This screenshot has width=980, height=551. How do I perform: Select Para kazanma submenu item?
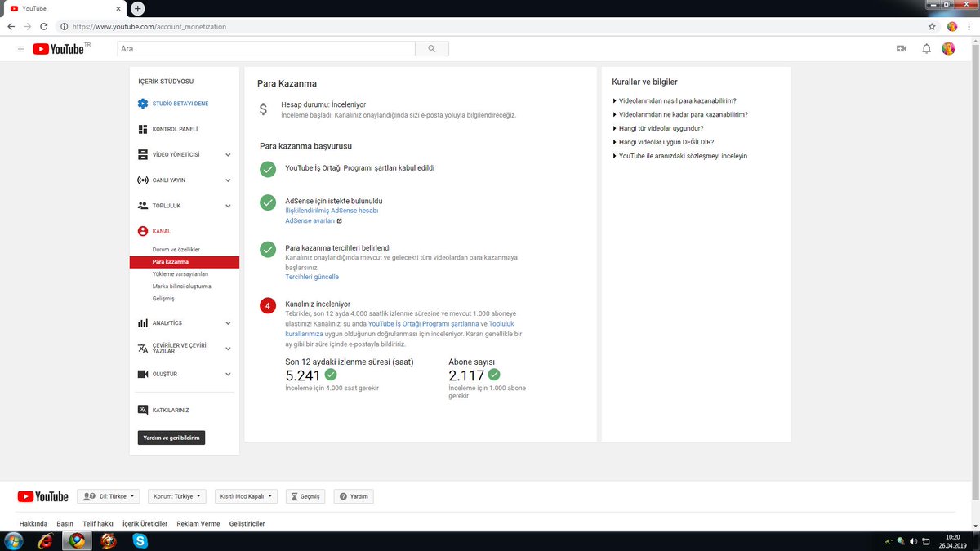pos(185,262)
